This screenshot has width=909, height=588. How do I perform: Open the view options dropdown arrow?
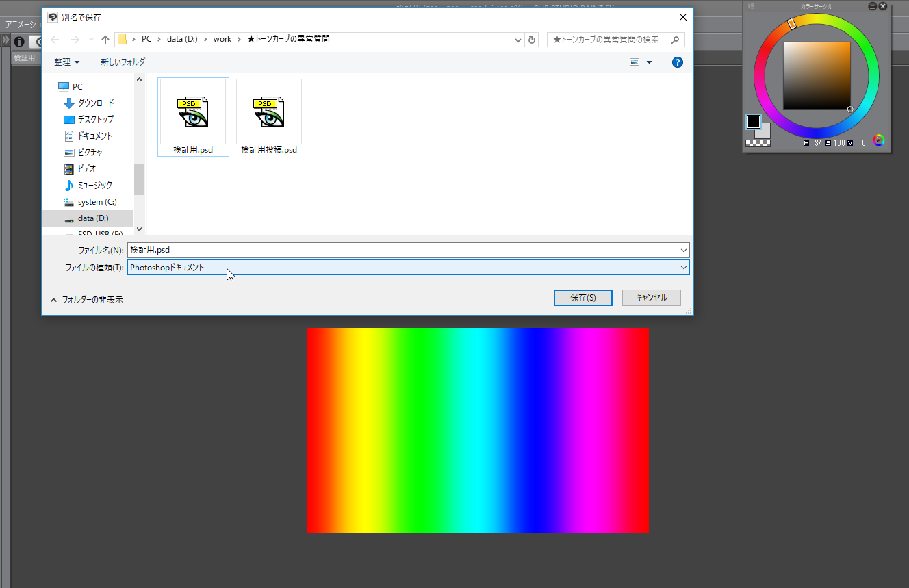[x=649, y=62]
